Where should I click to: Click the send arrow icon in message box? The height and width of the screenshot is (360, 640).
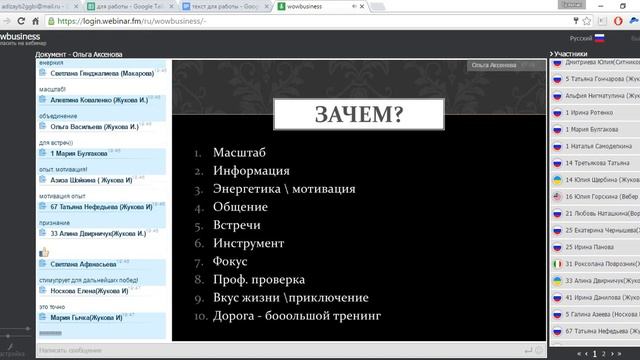(528, 350)
